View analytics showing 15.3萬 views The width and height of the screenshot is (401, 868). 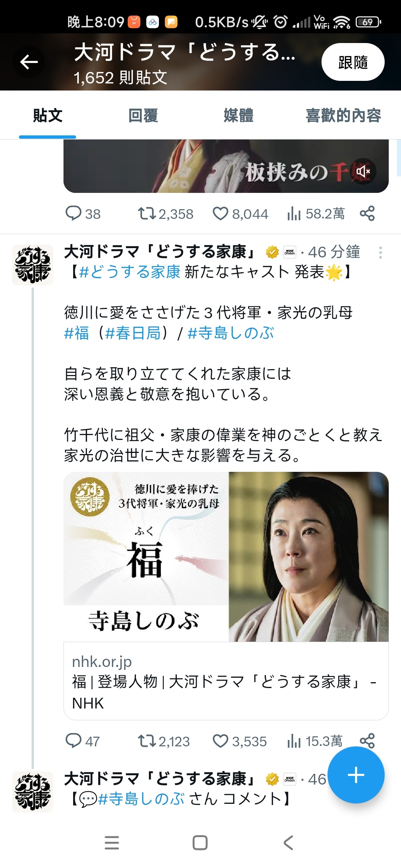315,741
